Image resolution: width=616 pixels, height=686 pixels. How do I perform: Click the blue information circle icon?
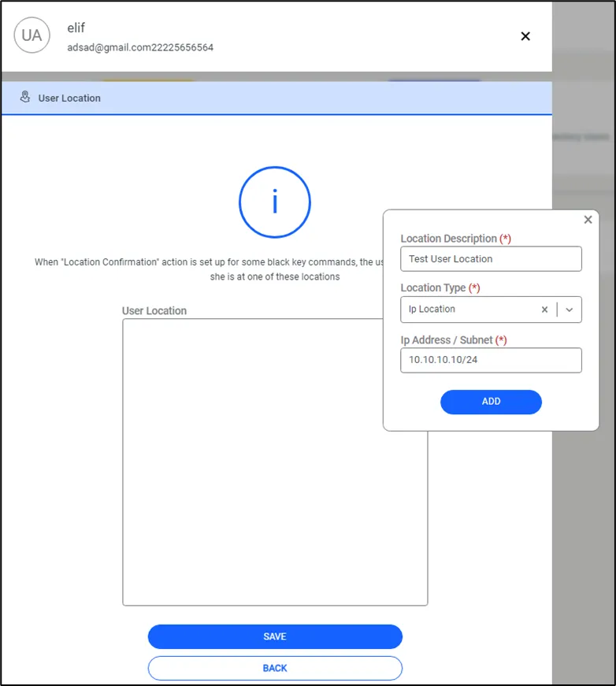(275, 202)
